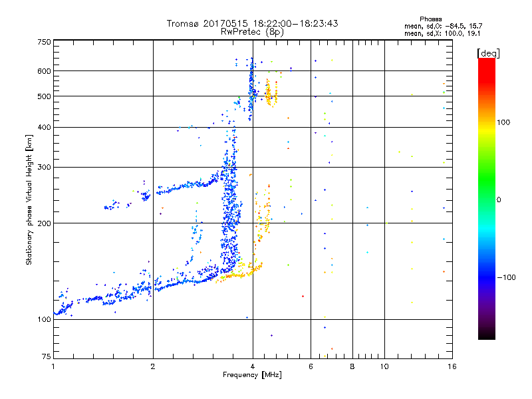Click the colorbar tick label '0'
Image resolution: width=532 pixels, height=399 pixels.
pyautogui.click(x=499, y=200)
